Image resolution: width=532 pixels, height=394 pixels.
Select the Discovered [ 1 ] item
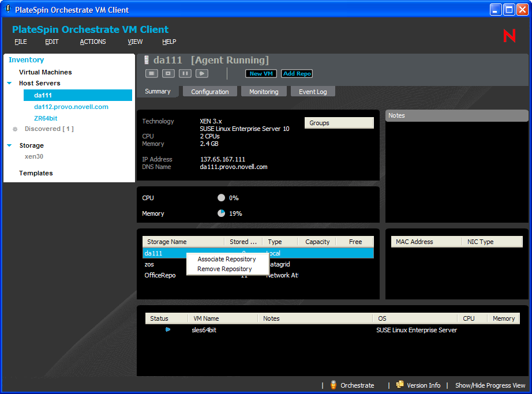click(x=49, y=129)
